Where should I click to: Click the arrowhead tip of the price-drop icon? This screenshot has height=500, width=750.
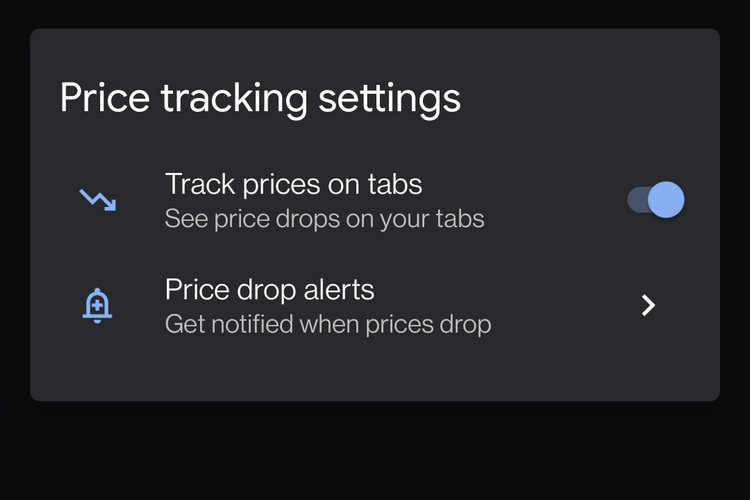(111, 206)
